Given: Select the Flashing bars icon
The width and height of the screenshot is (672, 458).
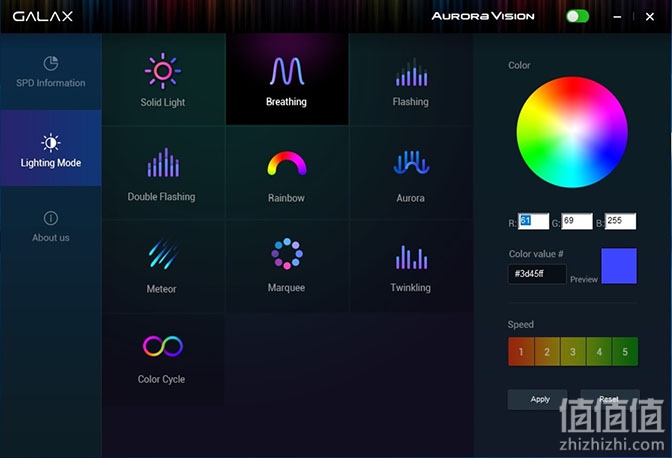Looking at the screenshot, I should tap(411, 72).
